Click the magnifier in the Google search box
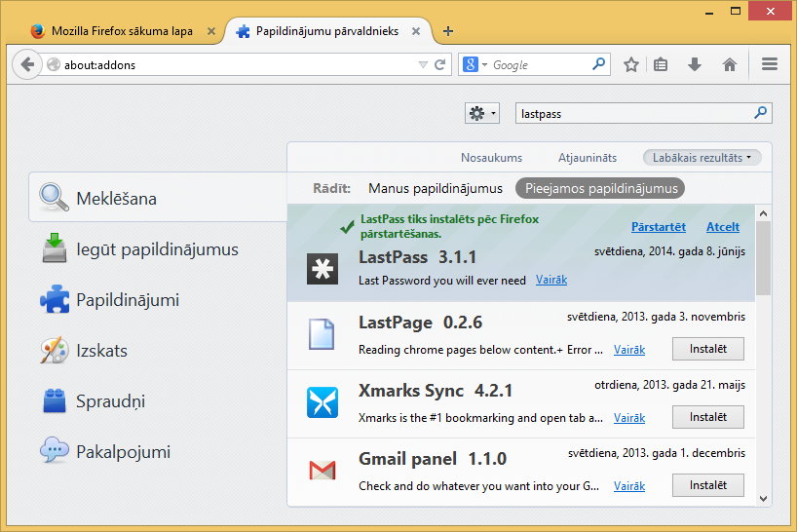Image resolution: width=797 pixels, height=532 pixels. pos(599,64)
